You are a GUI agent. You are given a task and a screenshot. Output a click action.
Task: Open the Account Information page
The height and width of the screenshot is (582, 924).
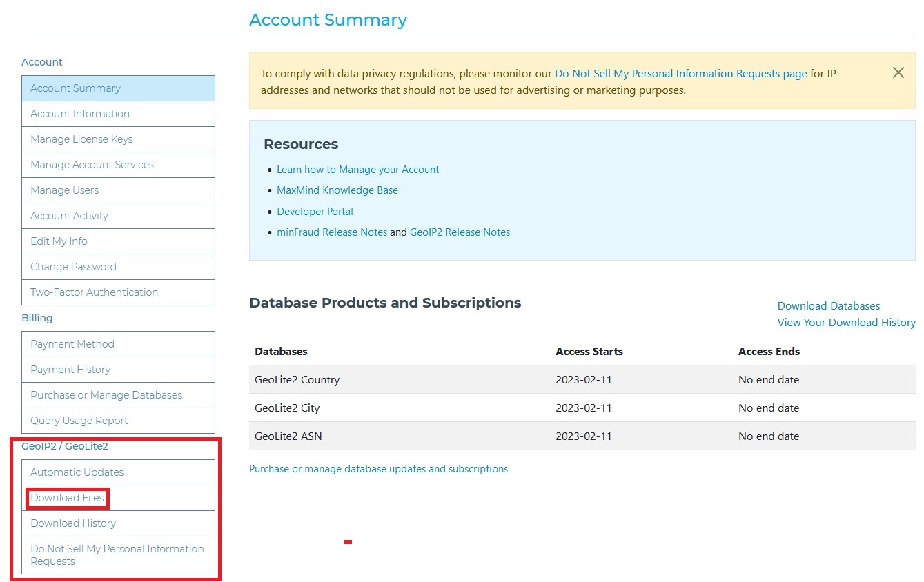point(80,114)
